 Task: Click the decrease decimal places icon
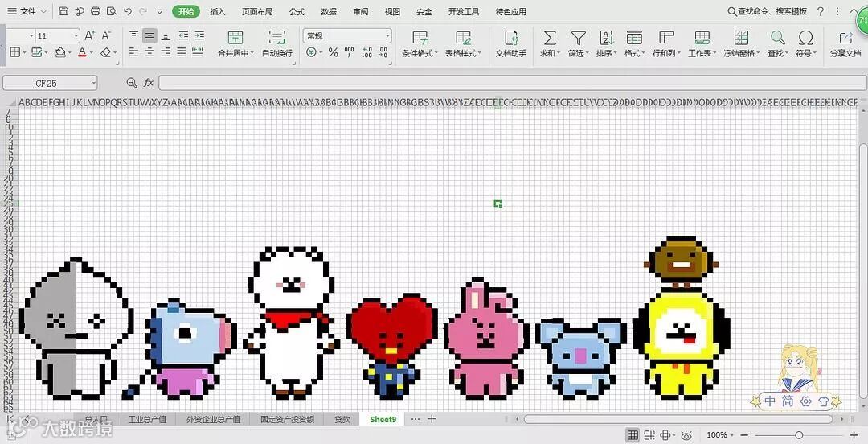click(x=383, y=52)
